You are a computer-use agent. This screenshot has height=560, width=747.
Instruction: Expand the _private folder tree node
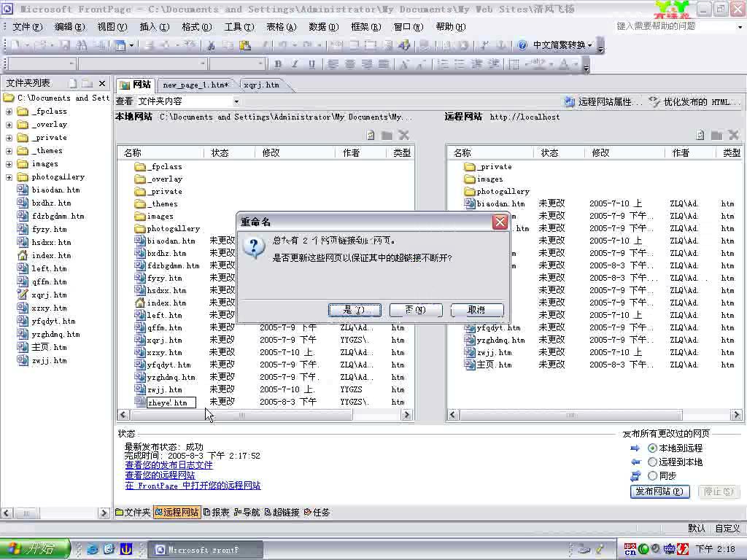pos(9,138)
